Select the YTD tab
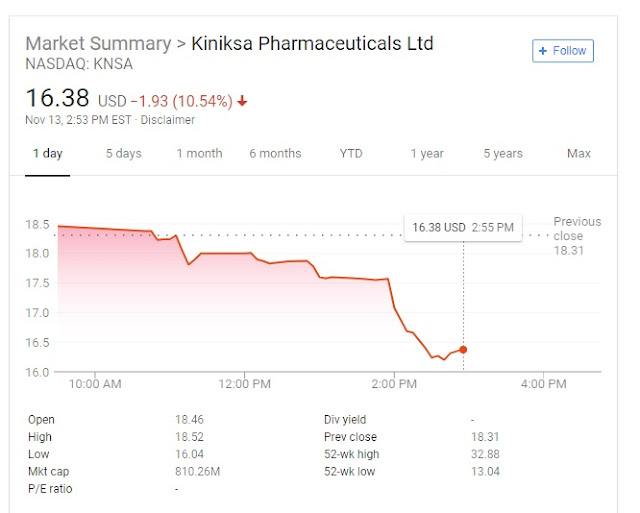Image resolution: width=640 pixels, height=513 pixels. pos(351,154)
